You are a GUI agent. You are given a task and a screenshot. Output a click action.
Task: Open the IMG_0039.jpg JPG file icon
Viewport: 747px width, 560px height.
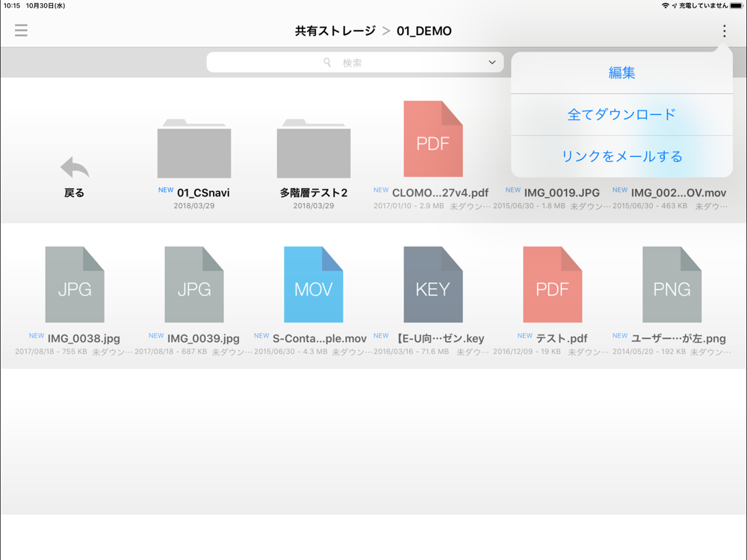[x=194, y=284]
